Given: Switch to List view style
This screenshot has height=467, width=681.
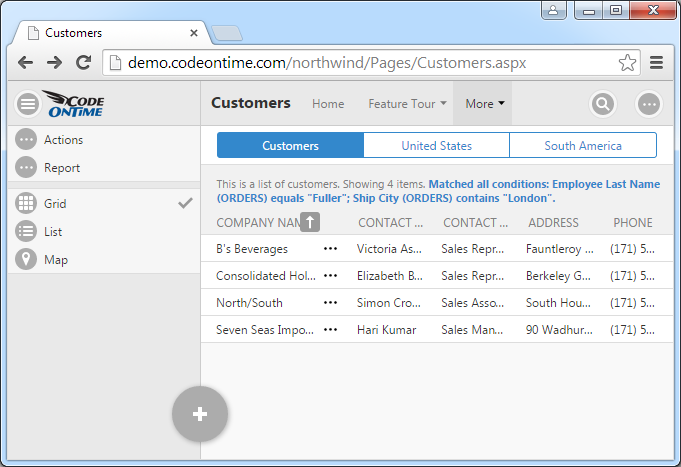Looking at the screenshot, I should tap(53, 231).
